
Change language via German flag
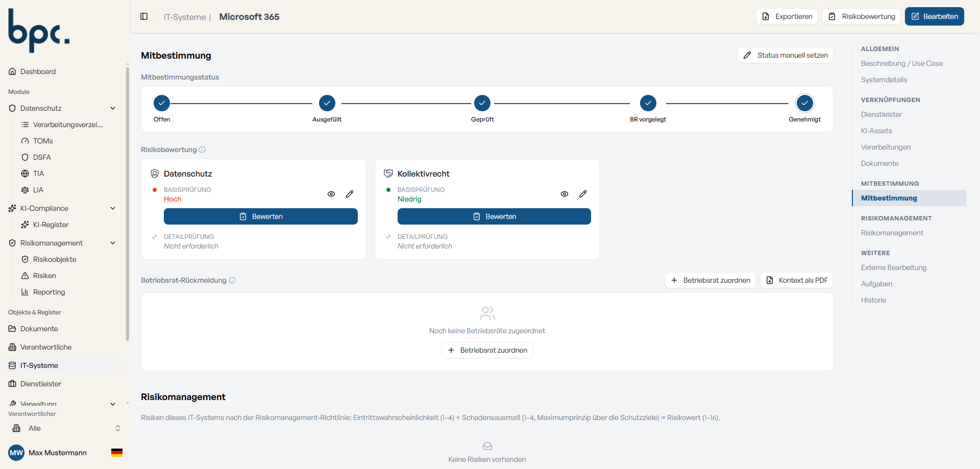[117, 453]
